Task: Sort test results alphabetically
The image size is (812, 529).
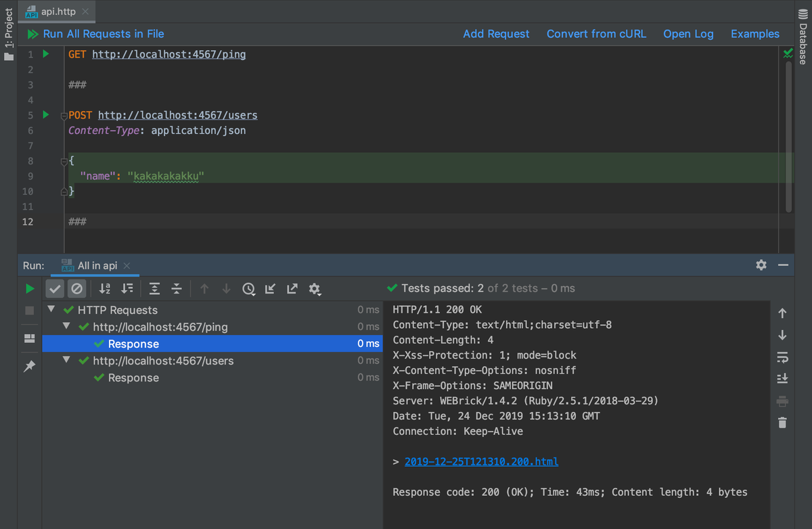Action: 105,289
